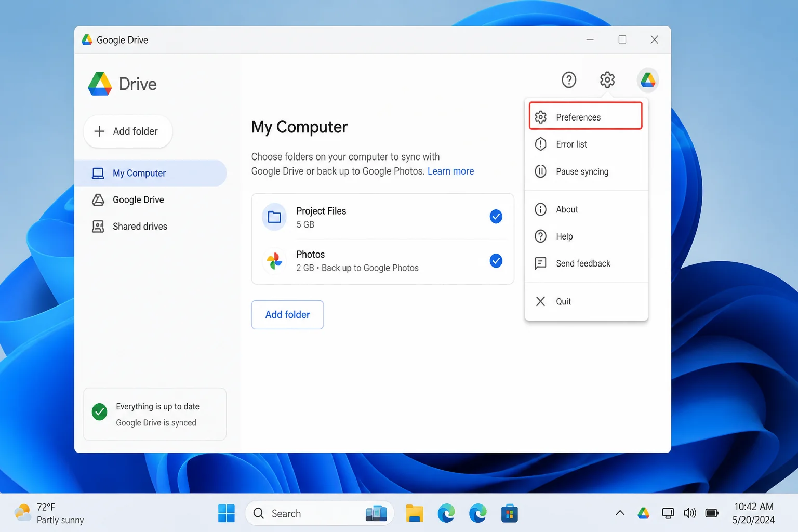
Task: Click the taskbar Search box
Action: coord(319,513)
